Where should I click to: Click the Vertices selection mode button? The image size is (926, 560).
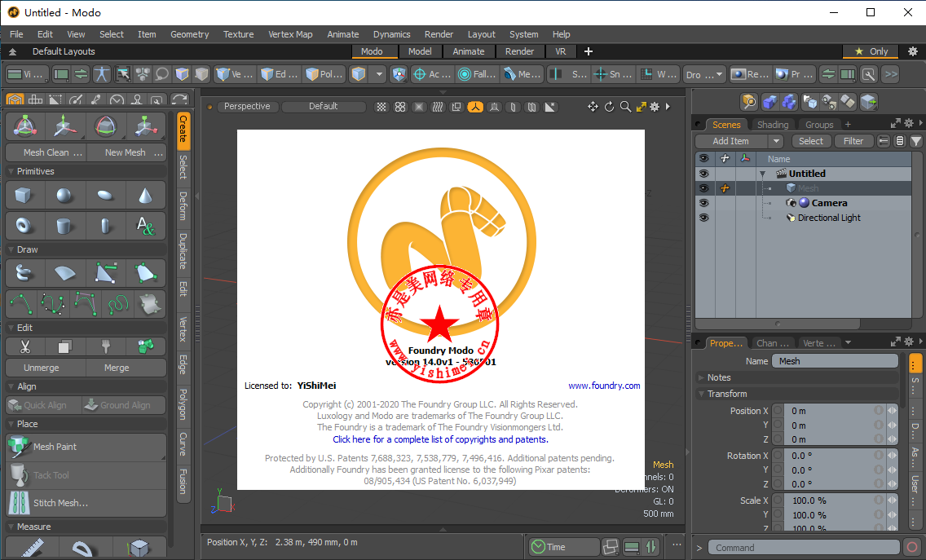coord(235,74)
